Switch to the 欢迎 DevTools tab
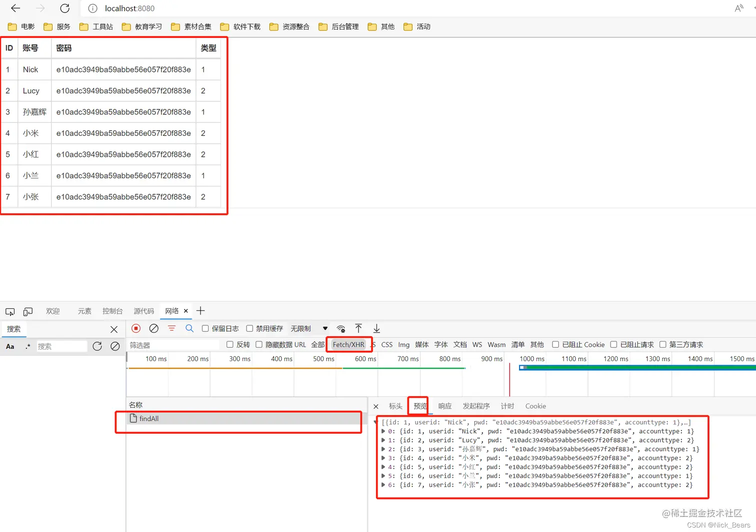 click(52, 311)
